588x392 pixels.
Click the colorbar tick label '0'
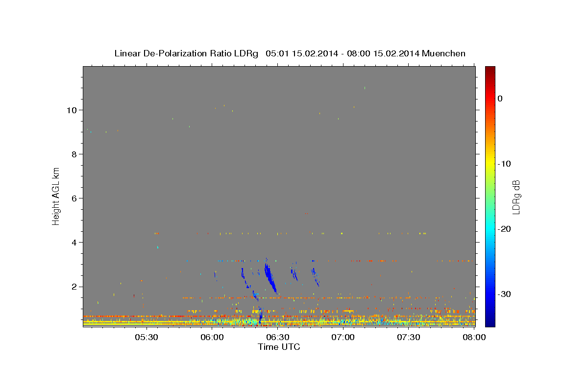[x=500, y=98]
